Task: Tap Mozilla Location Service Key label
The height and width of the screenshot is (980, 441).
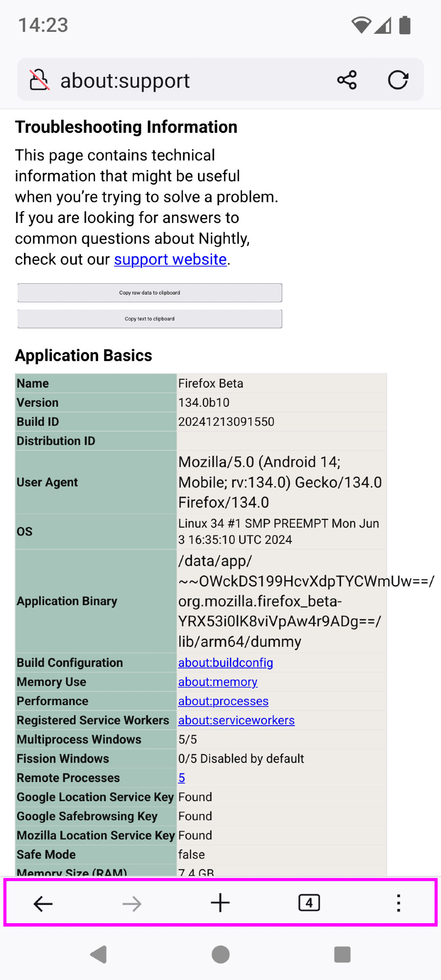Action: 96,835
